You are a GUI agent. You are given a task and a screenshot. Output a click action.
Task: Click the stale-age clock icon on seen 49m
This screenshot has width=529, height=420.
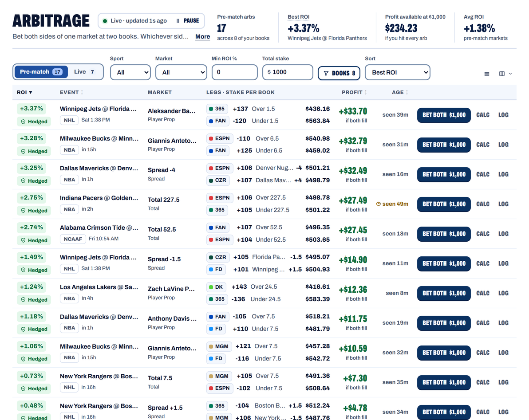click(378, 204)
